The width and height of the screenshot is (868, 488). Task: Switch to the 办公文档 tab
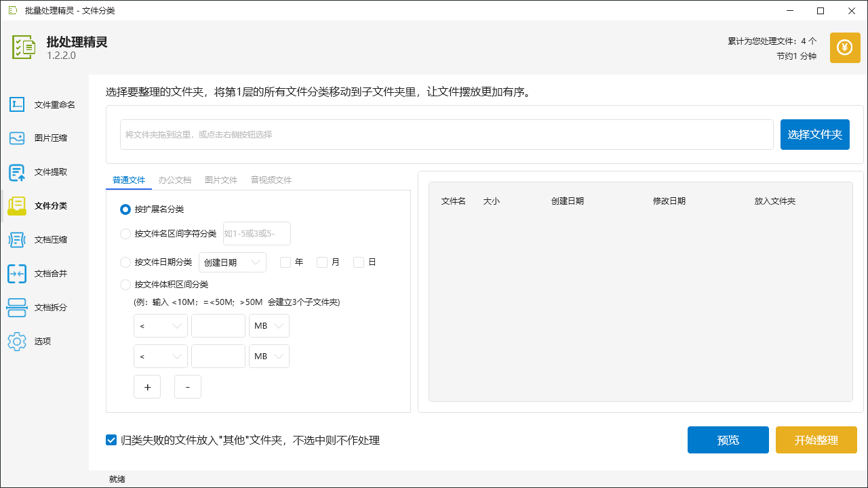175,180
